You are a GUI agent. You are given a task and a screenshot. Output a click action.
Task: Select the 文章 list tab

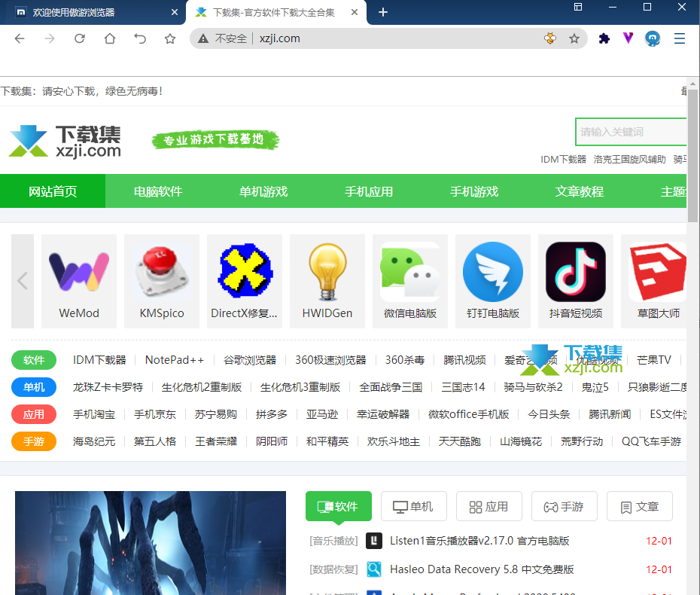pos(639,507)
